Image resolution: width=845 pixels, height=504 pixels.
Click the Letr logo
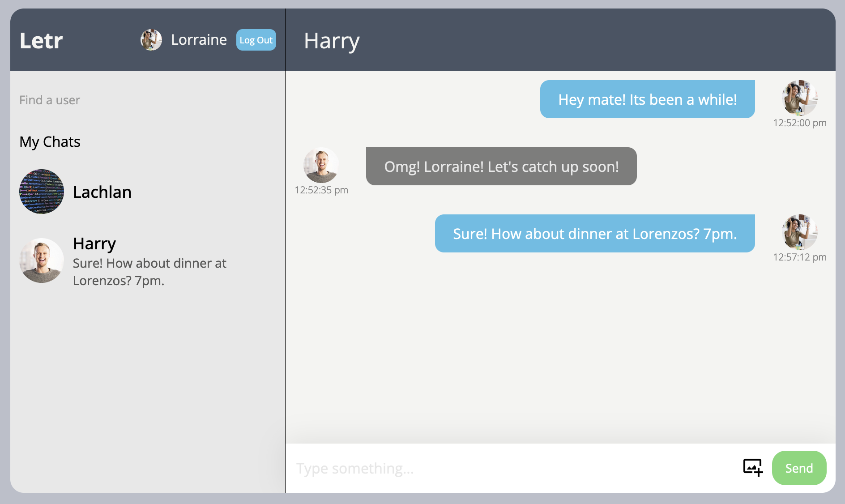pyautogui.click(x=41, y=41)
